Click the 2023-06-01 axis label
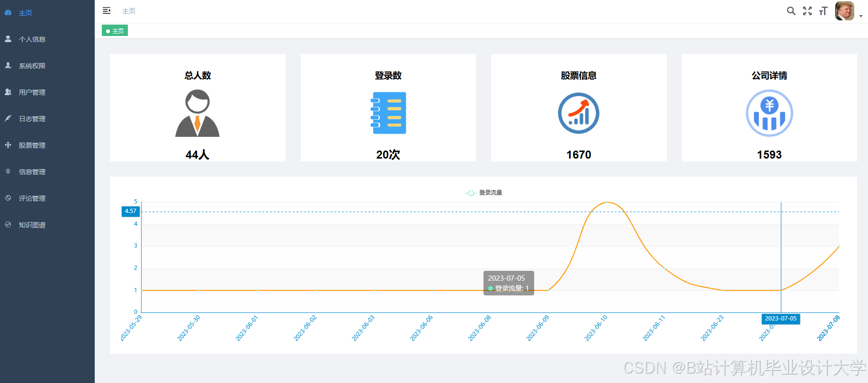Viewport: 868px width, 383px height. click(x=247, y=328)
